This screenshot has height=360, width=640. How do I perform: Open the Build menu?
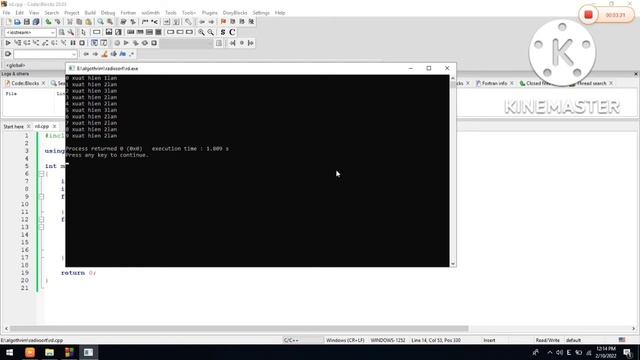click(x=90, y=13)
